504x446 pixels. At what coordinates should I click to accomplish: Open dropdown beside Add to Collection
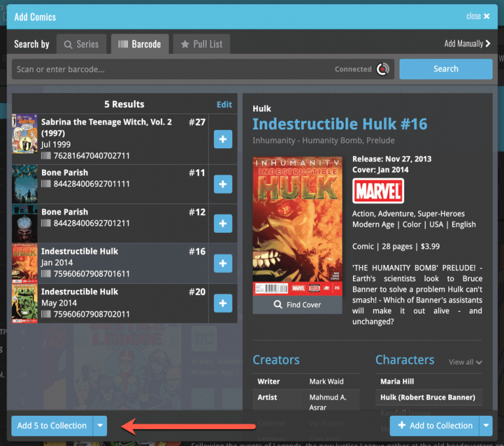(x=486, y=426)
